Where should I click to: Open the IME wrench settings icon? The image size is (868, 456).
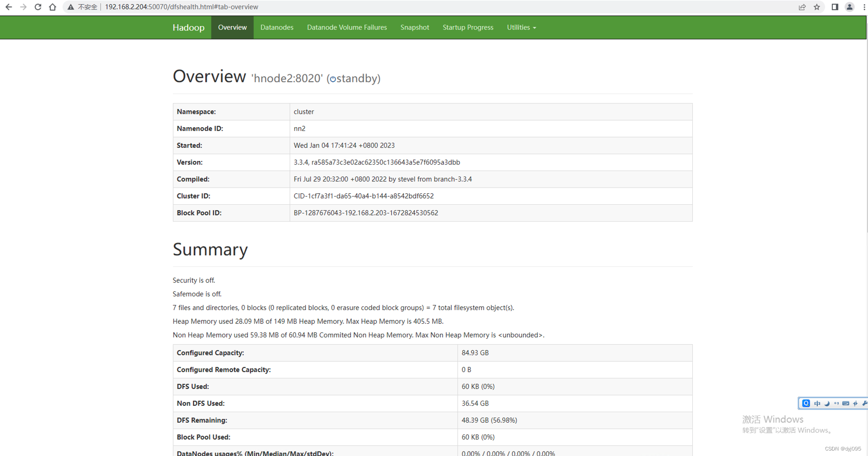(x=864, y=403)
